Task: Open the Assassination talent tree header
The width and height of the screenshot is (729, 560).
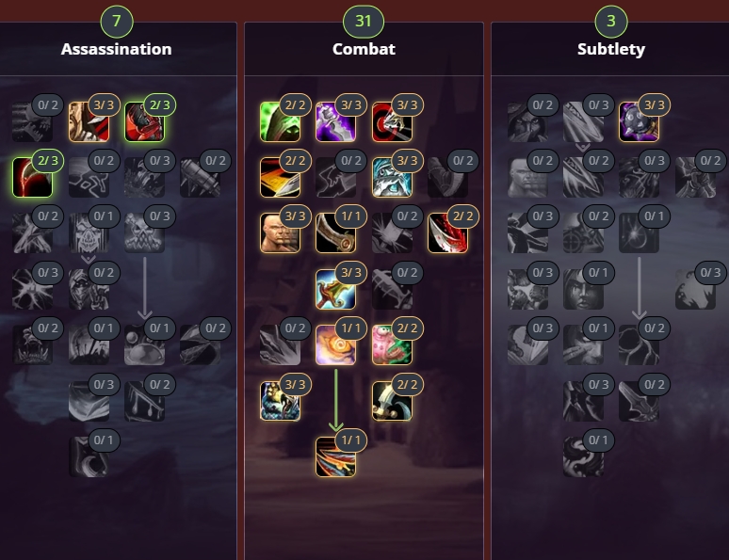Action: pyautogui.click(x=116, y=49)
